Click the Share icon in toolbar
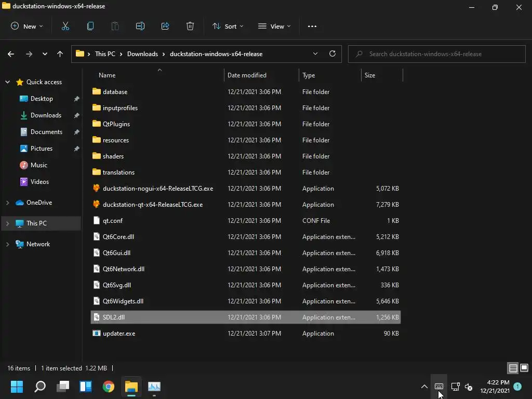 (x=165, y=26)
